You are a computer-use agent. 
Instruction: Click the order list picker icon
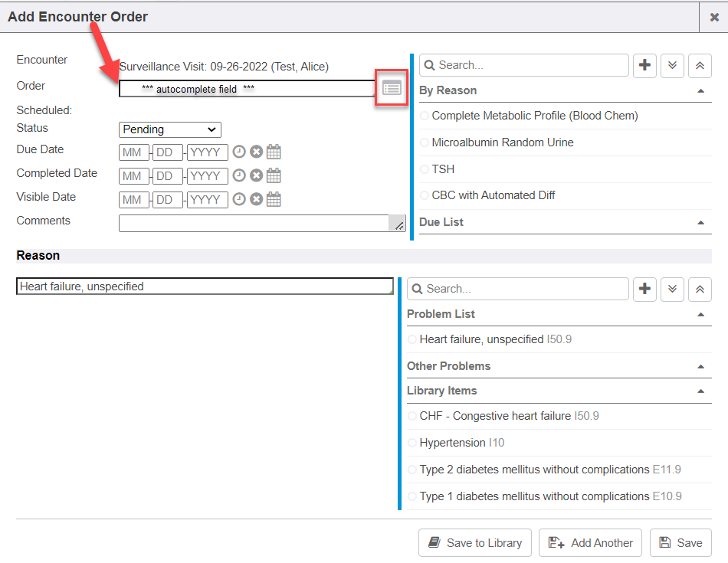click(x=392, y=88)
